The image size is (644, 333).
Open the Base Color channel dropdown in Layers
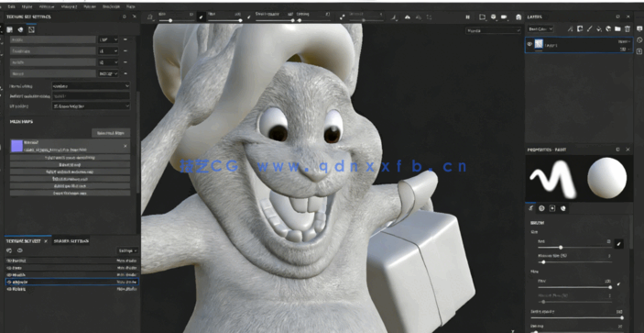pos(540,28)
